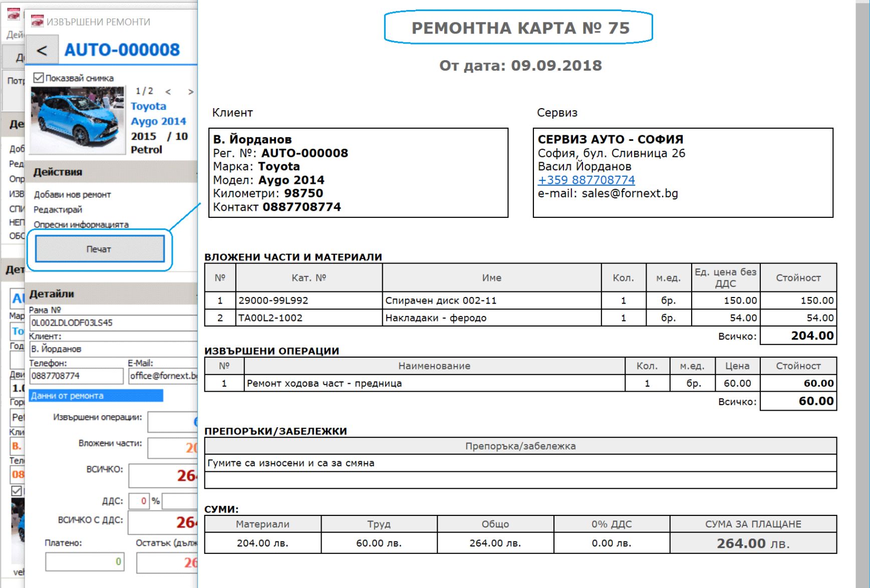The width and height of the screenshot is (870, 588).
Task: Select Добави нов ремонт action
Action: pos(72,194)
